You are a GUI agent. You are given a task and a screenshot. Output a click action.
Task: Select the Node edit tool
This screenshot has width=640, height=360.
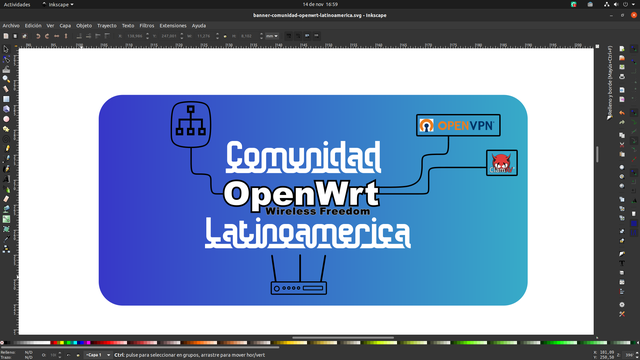(x=6, y=59)
